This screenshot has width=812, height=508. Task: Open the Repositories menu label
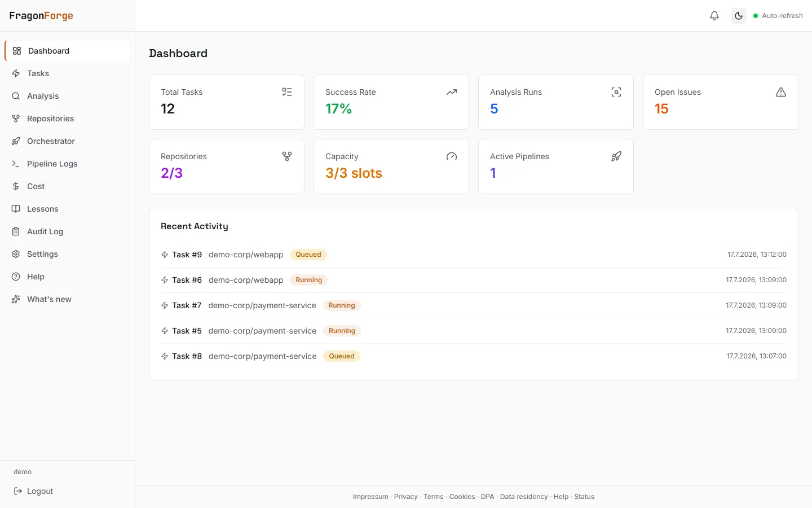51,119
